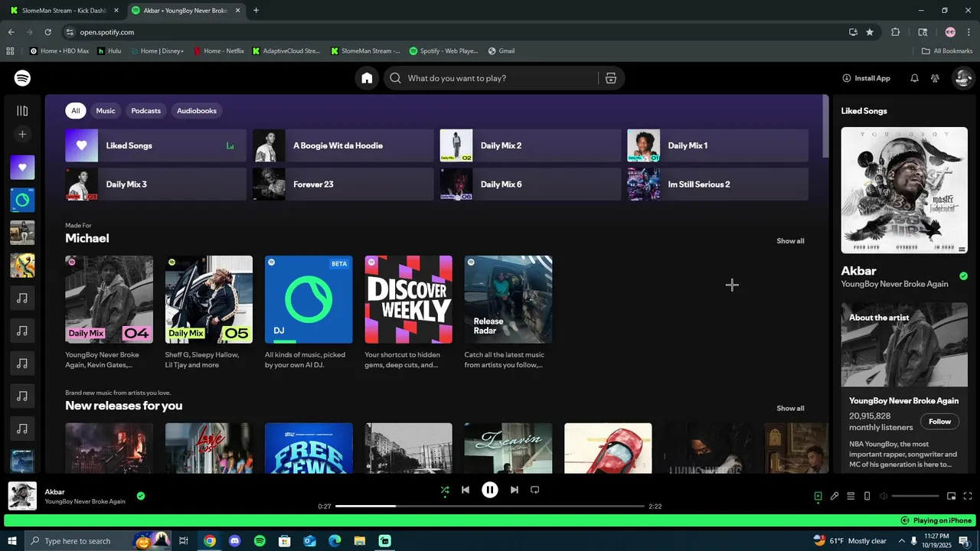Open Discord from the taskbar

pyautogui.click(x=234, y=541)
